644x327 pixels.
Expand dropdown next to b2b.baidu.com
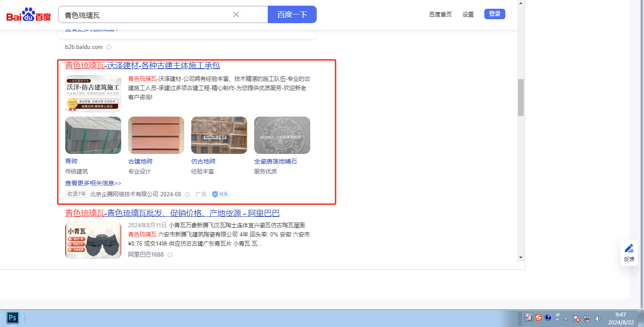click(109, 47)
